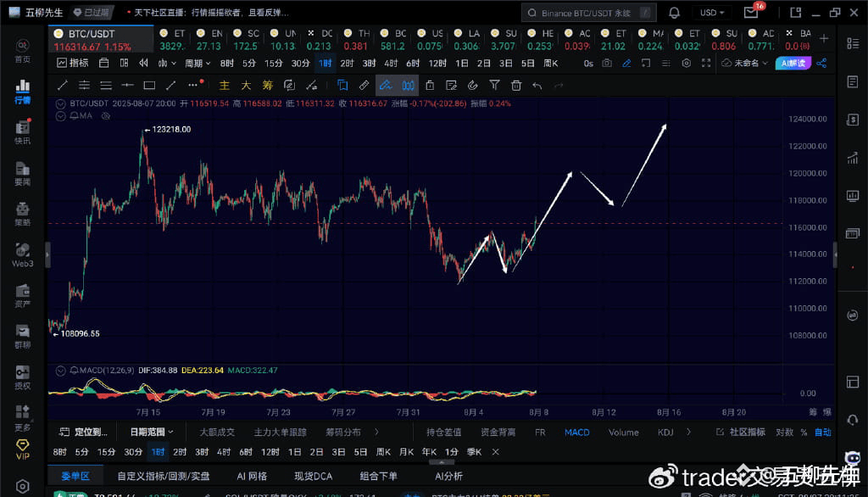
Task: Toggle the 主 main chip indicator
Action: pyautogui.click(x=224, y=86)
